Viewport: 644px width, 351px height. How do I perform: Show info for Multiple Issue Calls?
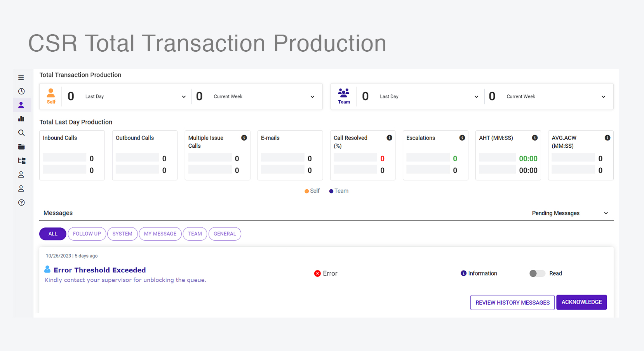click(244, 138)
